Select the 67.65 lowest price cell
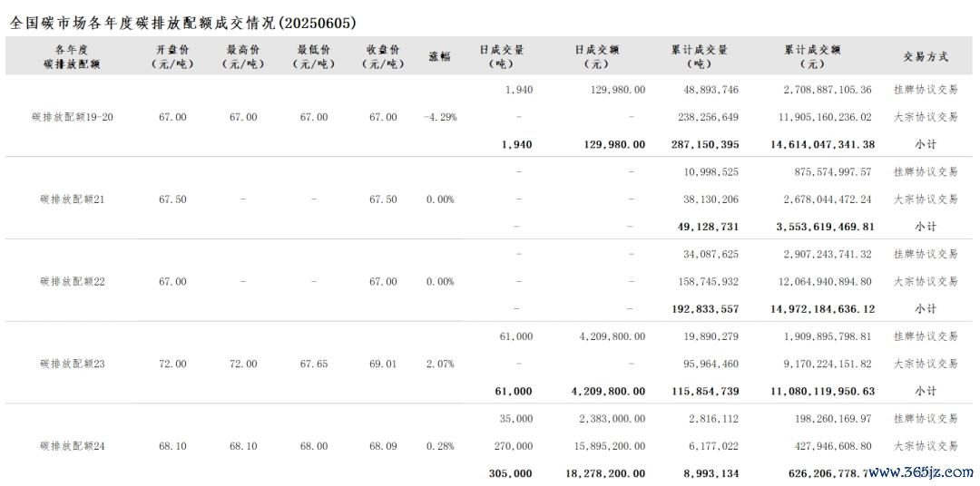This screenshot has height=486, width=980. [x=313, y=364]
